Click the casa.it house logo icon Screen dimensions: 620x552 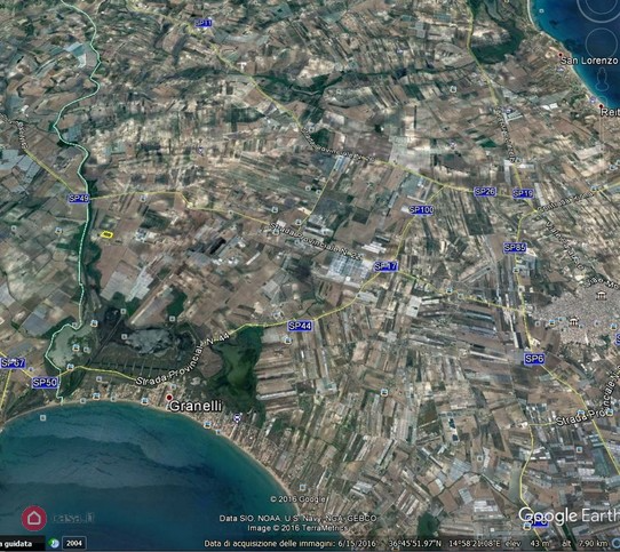point(35,517)
